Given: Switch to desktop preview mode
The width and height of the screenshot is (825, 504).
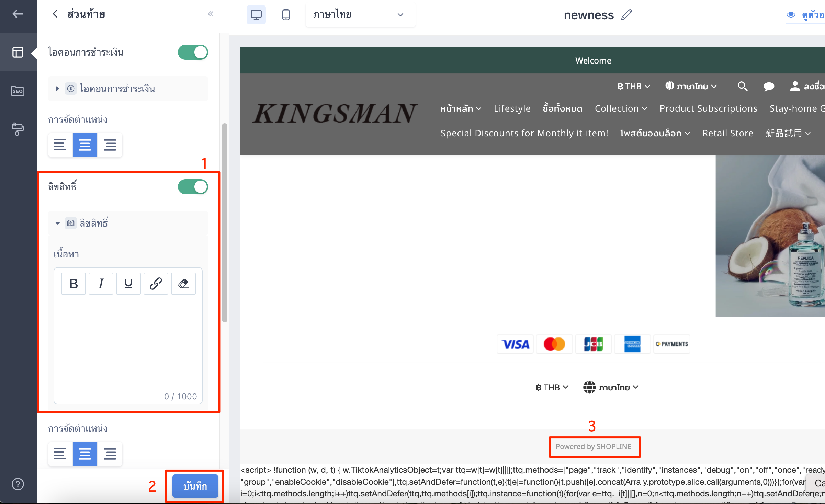Looking at the screenshot, I should (x=256, y=15).
